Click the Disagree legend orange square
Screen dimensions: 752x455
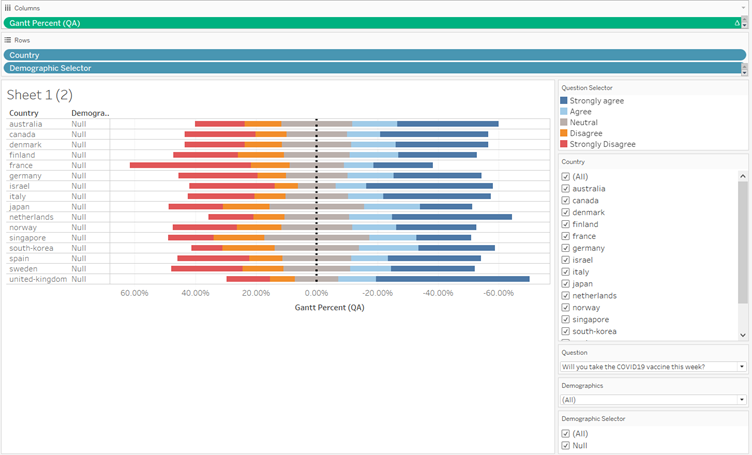pyautogui.click(x=565, y=133)
